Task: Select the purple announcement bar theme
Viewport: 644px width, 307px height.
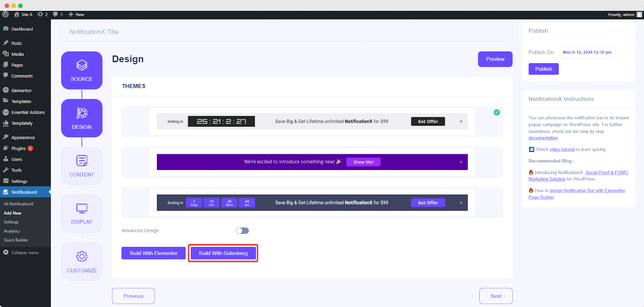Action: 312,162
